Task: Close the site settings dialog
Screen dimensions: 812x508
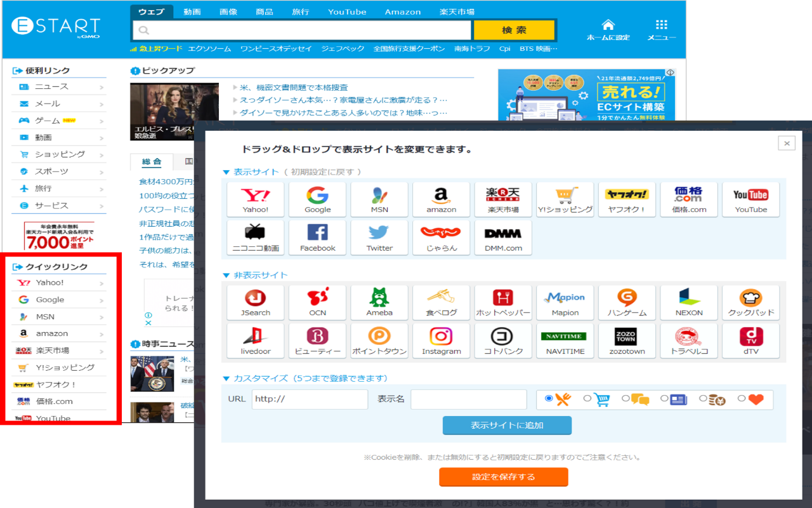Action: (x=787, y=144)
